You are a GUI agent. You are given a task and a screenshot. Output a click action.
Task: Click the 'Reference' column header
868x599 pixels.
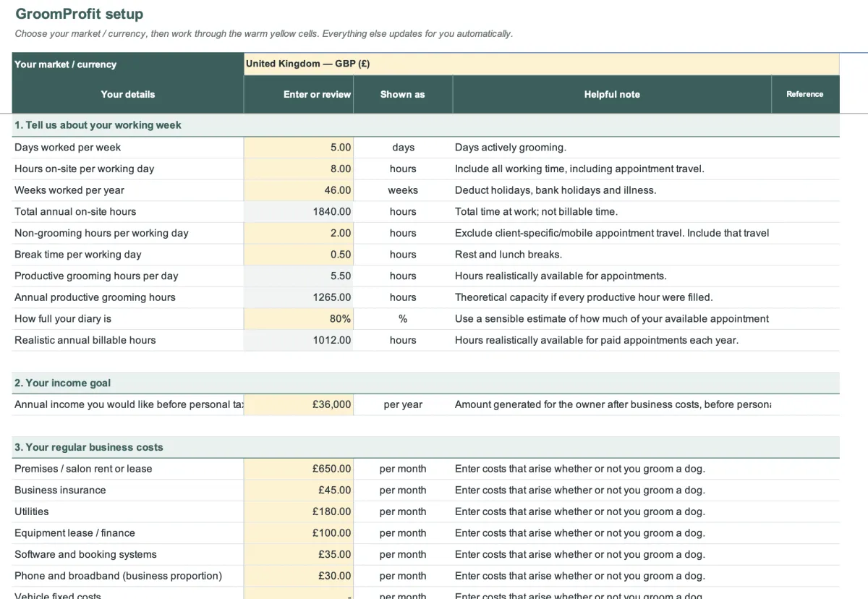[805, 94]
